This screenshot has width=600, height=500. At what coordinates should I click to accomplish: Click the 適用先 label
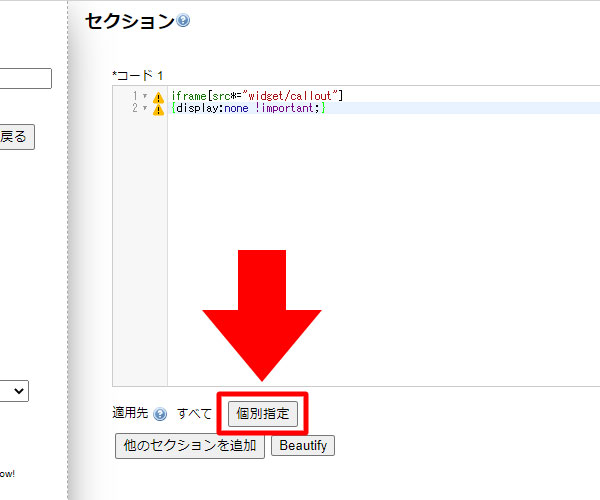click(x=130, y=413)
